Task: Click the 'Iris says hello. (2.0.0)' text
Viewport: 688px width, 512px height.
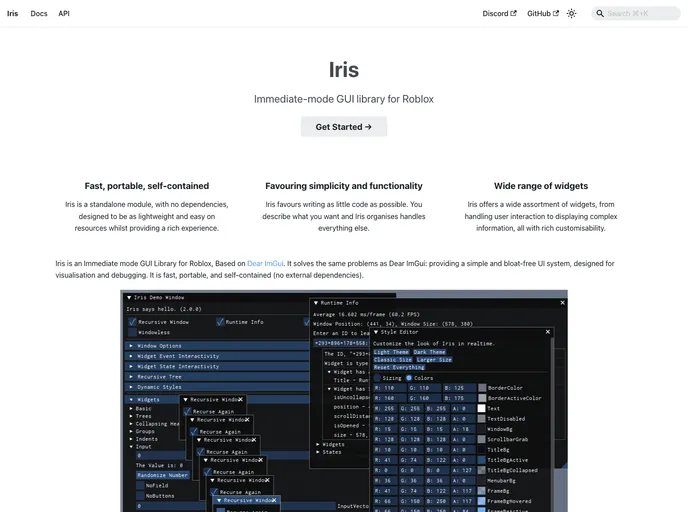Action: tap(164, 309)
